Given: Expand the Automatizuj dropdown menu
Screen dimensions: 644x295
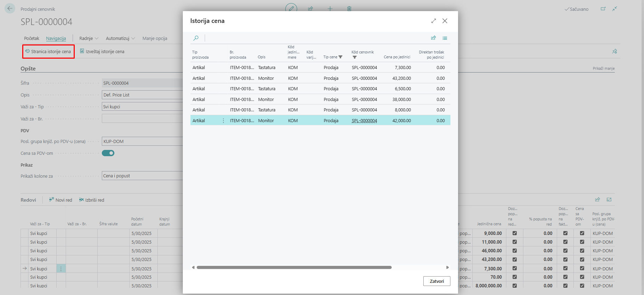Looking at the screenshot, I should click(x=120, y=38).
